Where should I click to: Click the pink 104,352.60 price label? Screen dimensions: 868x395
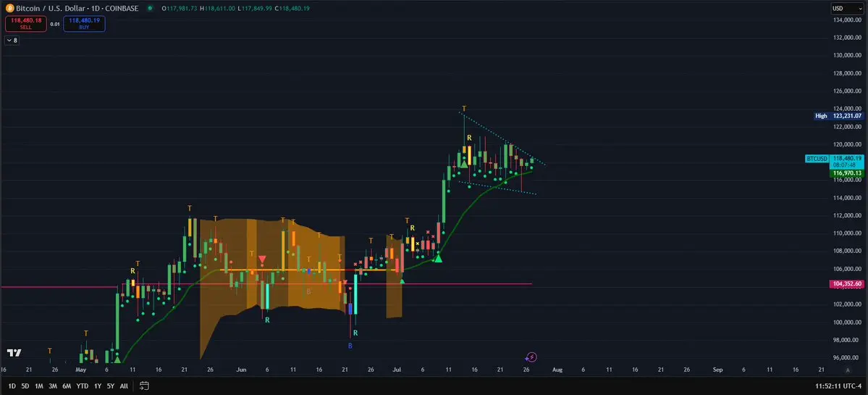coord(847,283)
